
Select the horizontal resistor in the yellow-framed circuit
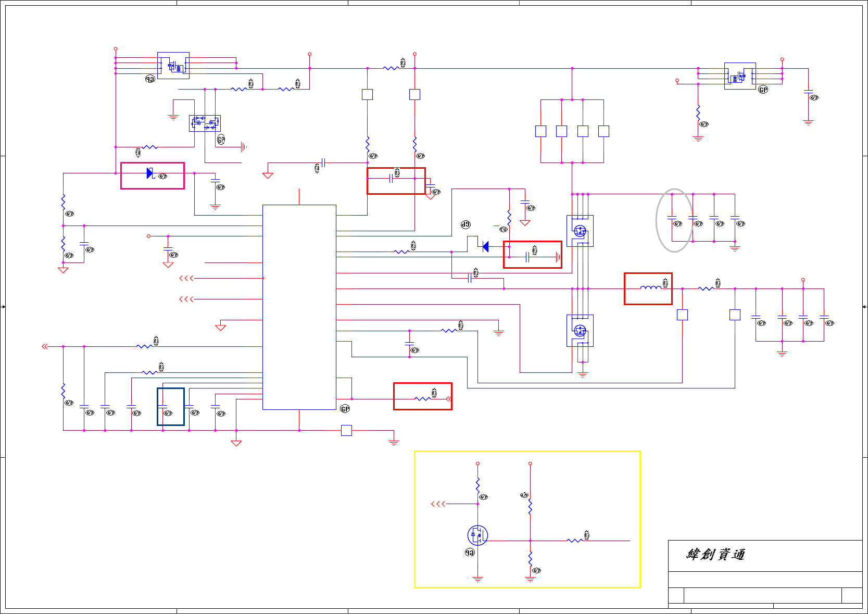pyautogui.click(x=575, y=541)
